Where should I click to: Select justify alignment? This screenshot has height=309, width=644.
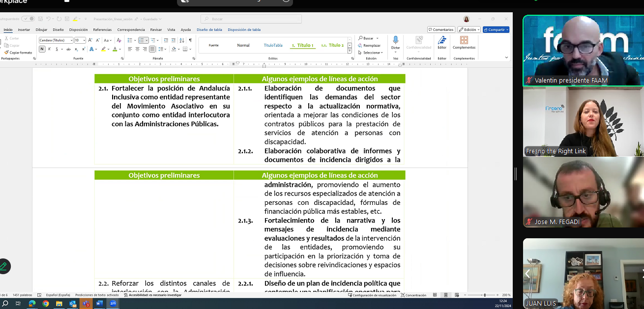[152, 49]
